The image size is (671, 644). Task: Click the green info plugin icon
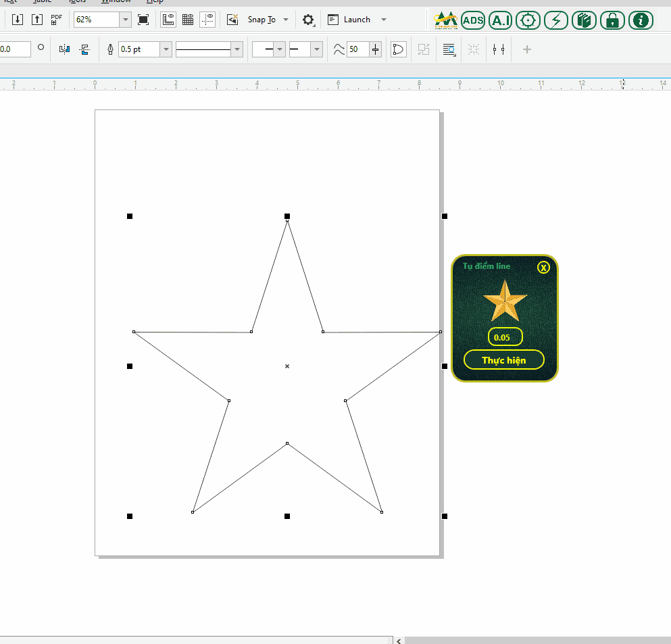click(x=641, y=20)
